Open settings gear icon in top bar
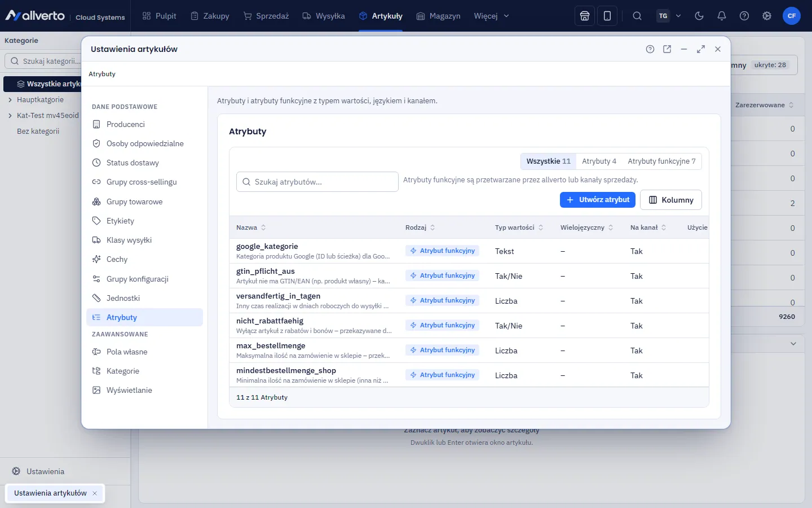The height and width of the screenshot is (508, 812). tap(767, 16)
